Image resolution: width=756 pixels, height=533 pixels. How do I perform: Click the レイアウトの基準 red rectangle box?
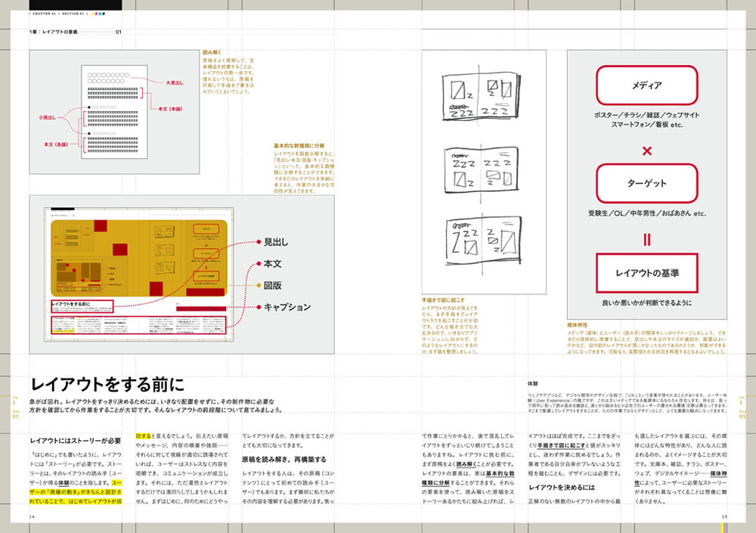pyautogui.click(x=646, y=273)
